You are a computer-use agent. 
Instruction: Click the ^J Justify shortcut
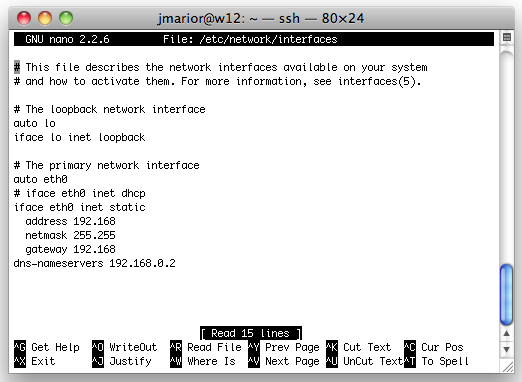point(121,361)
